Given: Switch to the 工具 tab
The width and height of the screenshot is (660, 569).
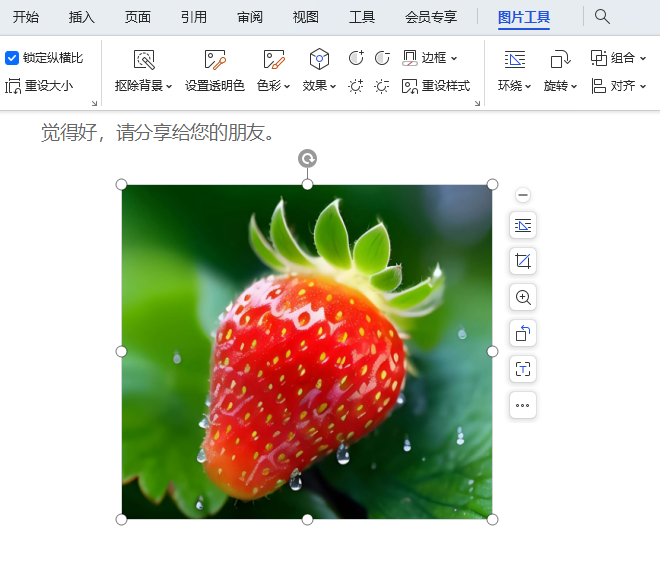Looking at the screenshot, I should tap(362, 17).
